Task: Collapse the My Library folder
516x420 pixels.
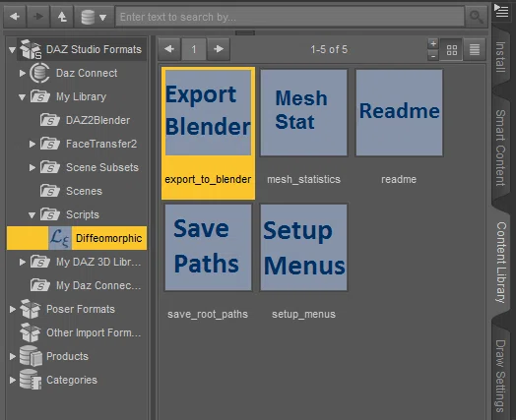Action: (x=22, y=97)
